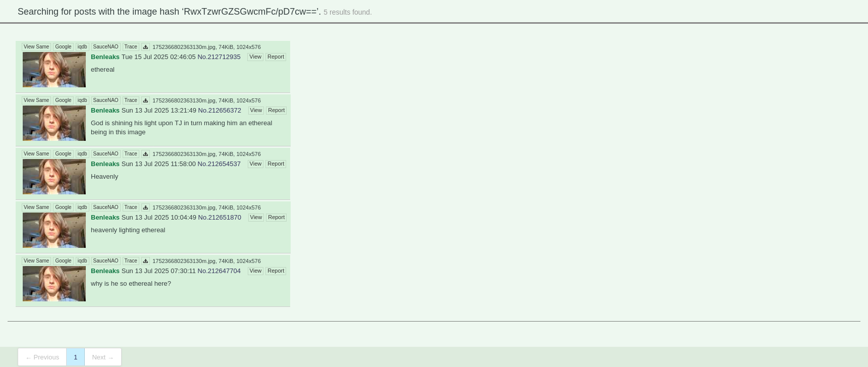Select page 1 in pagination
Screen dimensions: 868x367
pyautogui.click(x=75, y=357)
